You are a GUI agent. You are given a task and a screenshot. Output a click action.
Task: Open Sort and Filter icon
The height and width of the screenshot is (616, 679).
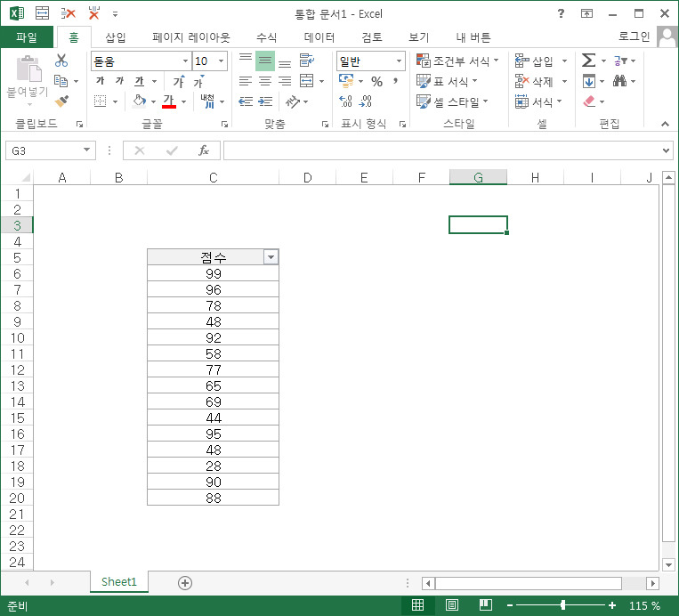click(x=620, y=61)
